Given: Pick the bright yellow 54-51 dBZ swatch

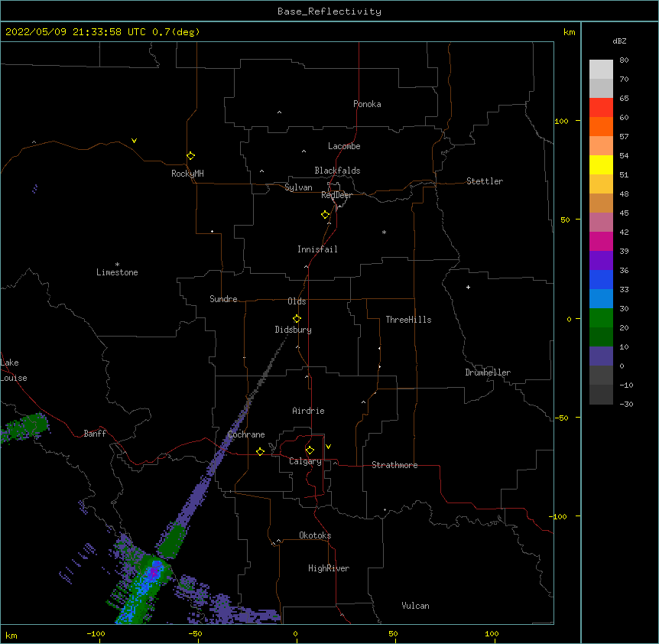Looking at the screenshot, I should tap(601, 165).
